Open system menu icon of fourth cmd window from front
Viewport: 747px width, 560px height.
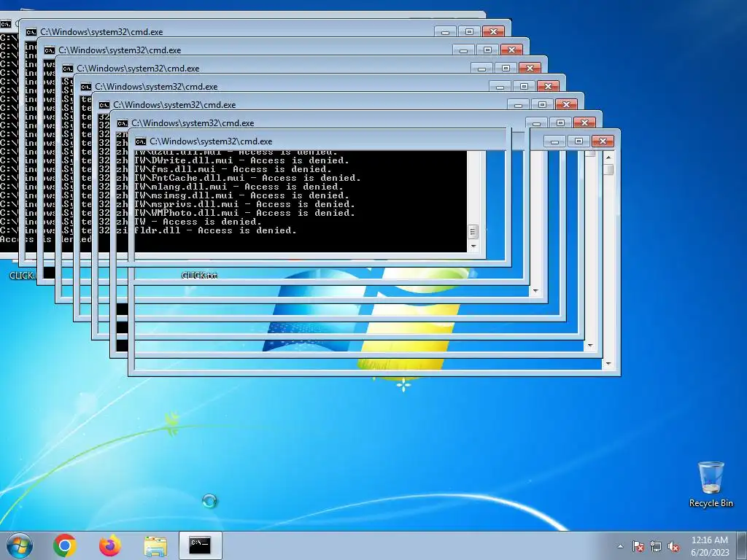click(86, 87)
